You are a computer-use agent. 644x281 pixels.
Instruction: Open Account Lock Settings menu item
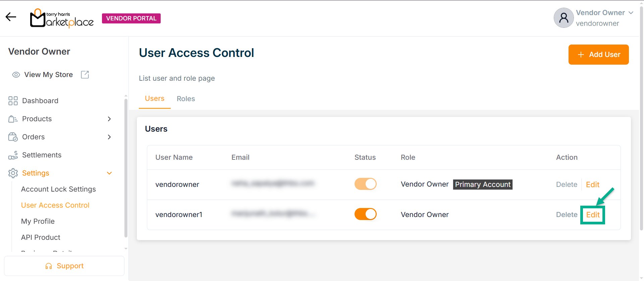pos(58,189)
